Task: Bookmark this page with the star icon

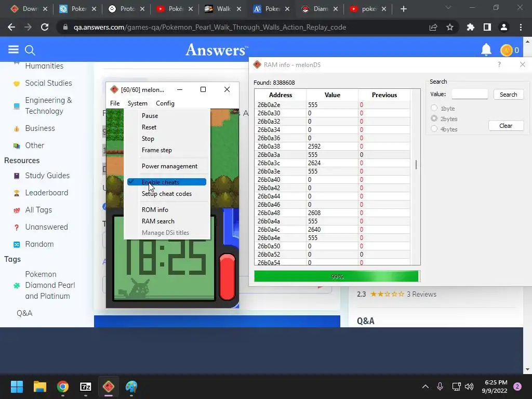Action: tap(450, 27)
